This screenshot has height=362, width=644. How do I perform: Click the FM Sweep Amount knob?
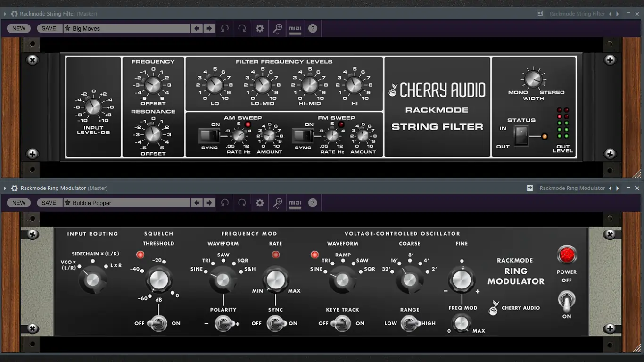(362, 136)
